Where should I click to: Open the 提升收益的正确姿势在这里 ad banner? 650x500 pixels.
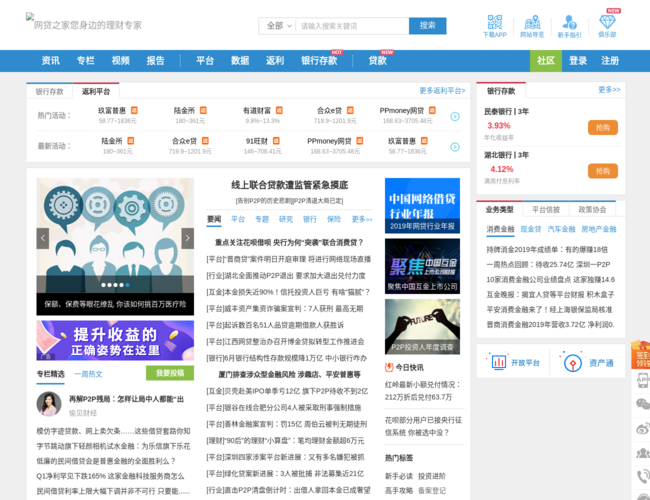click(115, 340)
